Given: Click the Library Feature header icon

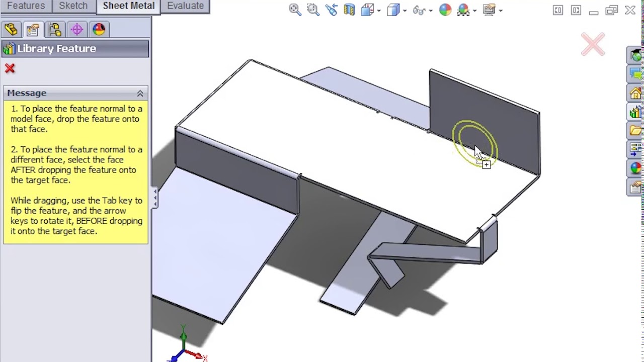Looking at the screenshot, I should (x=9, y=49).
